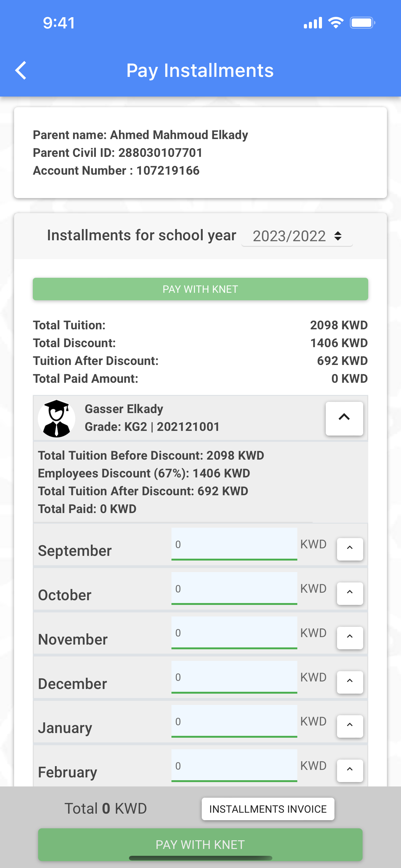Tap the February row chevron button
This screenshot has height=868, width=401.
[x=350, y=770]
